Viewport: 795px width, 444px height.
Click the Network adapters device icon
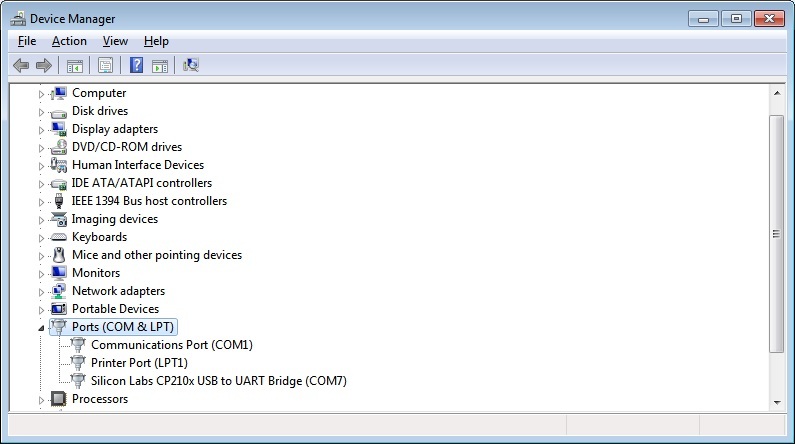point(58,291)
